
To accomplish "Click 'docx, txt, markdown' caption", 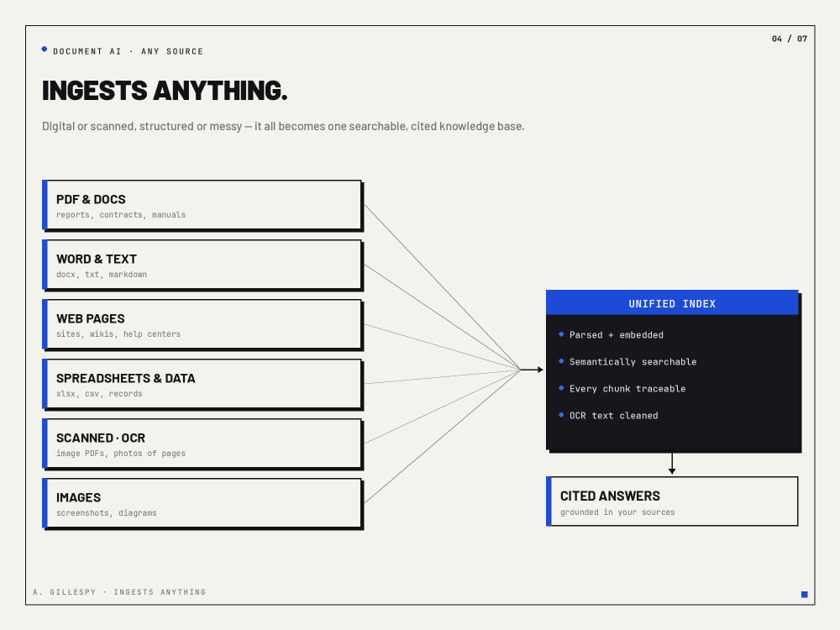I will pos(102,275).
